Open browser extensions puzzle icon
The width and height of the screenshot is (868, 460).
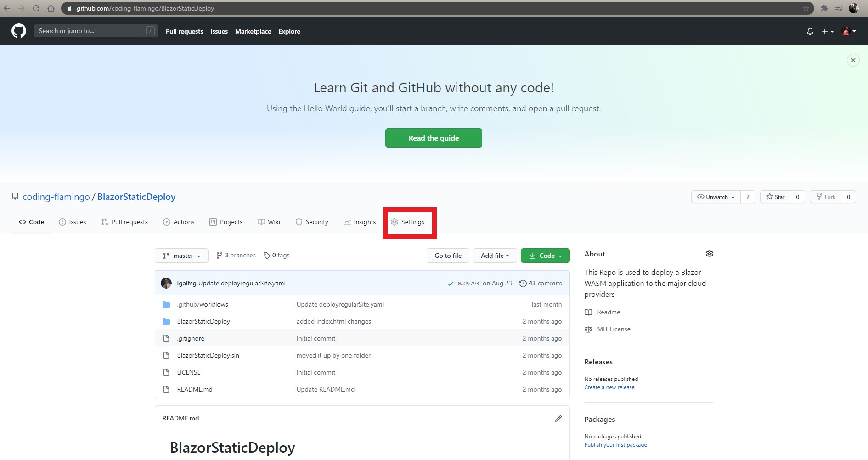824,8
